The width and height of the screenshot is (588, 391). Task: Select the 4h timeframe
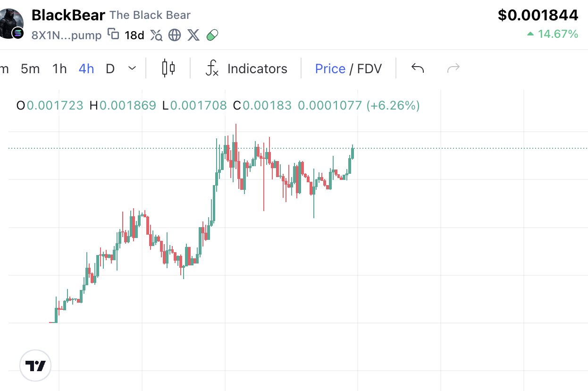pyautogui.click(x=86, y=69)
